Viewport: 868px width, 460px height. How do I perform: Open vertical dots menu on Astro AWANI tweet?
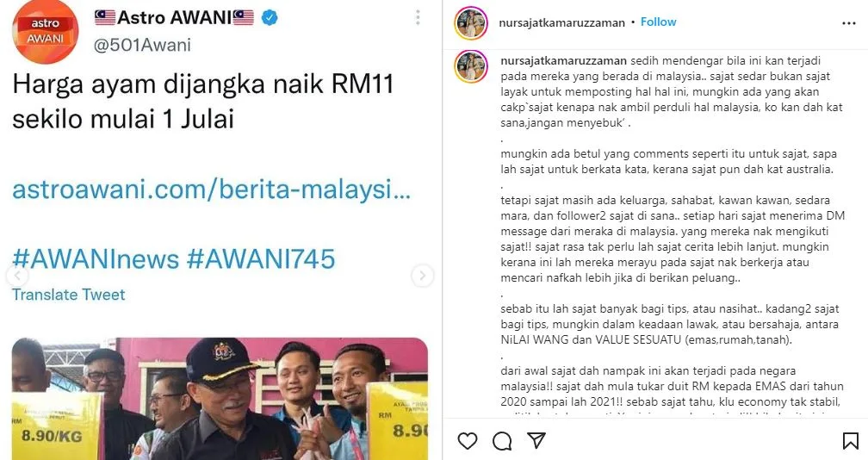click(x=418, y=18)
